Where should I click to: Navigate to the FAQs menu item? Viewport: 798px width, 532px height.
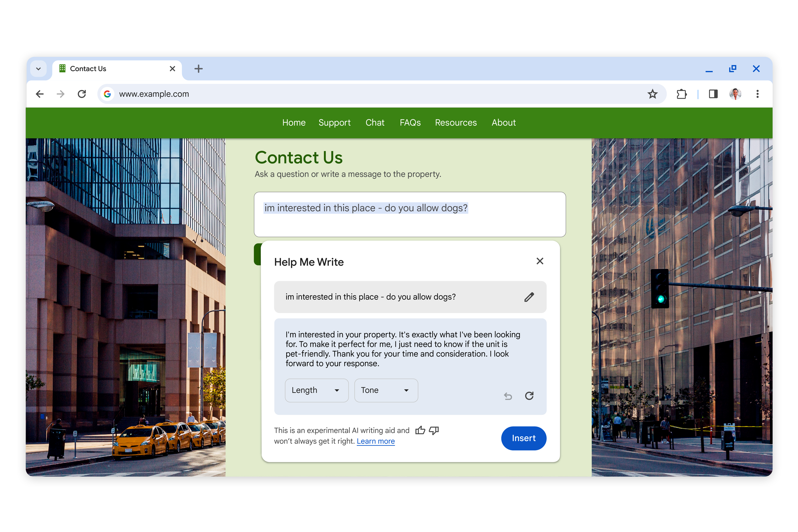pos(410,122)
